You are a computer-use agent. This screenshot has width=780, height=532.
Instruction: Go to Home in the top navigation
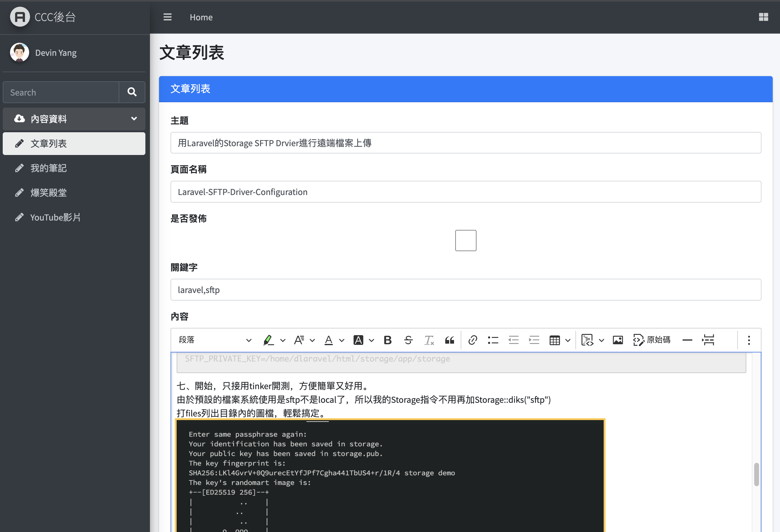pyautogui.click(x=201, y=17)
